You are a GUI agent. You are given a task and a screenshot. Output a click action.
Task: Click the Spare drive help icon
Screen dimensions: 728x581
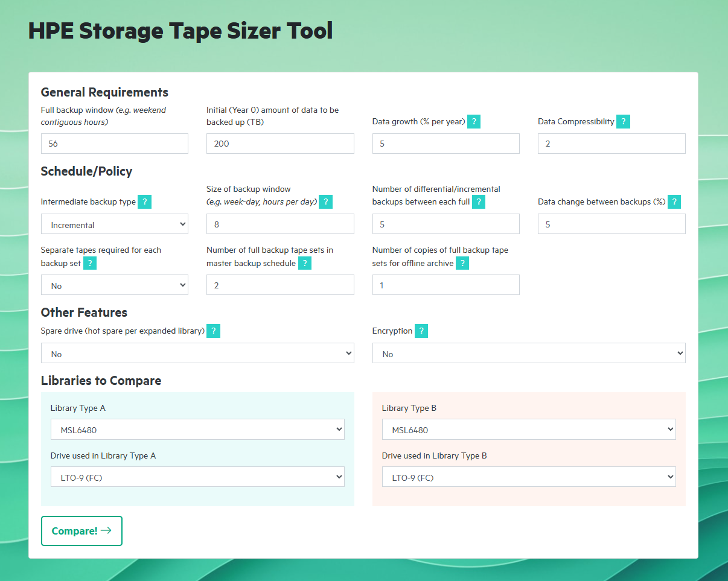point(213,331)
